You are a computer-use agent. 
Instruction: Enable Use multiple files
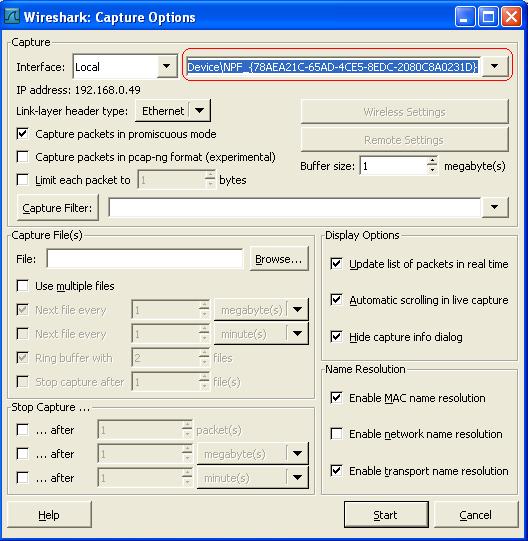pyautogui.click(x=23, y=286)
